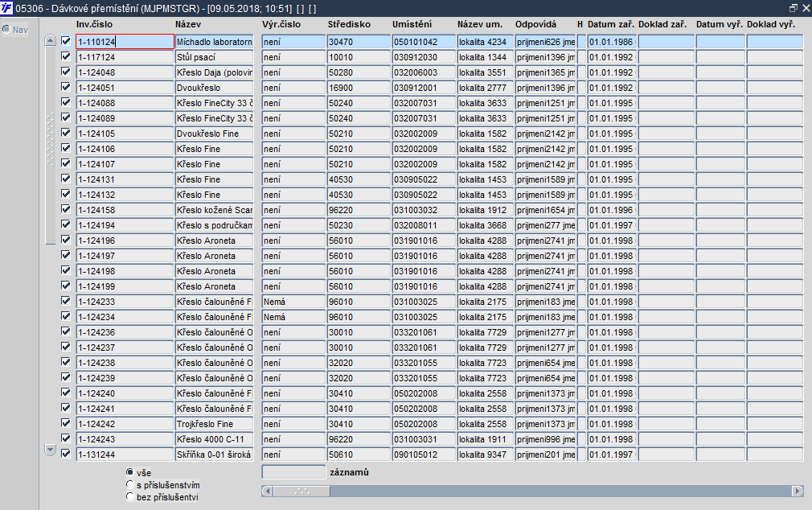Click the horizontal scrollbar thumb

point(302,491)
